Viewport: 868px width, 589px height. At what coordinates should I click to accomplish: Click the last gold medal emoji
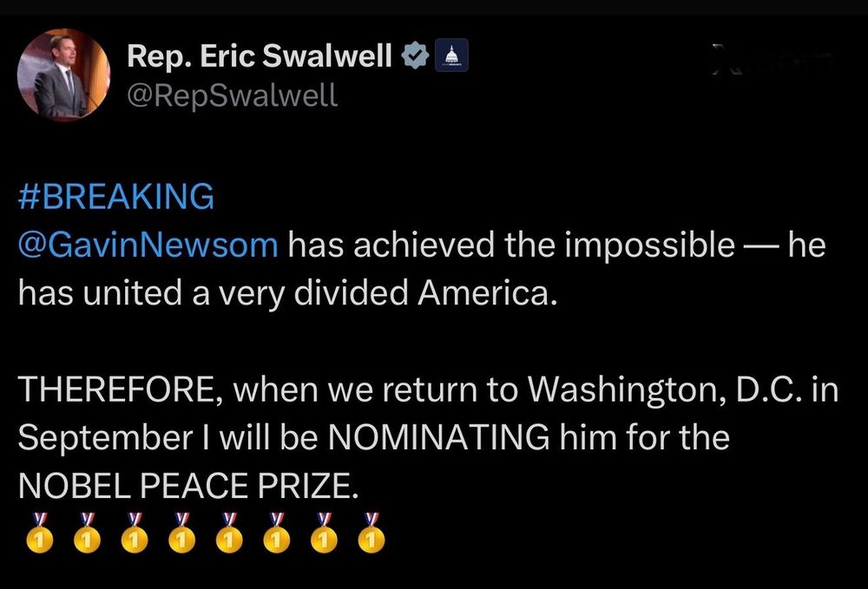372,533
